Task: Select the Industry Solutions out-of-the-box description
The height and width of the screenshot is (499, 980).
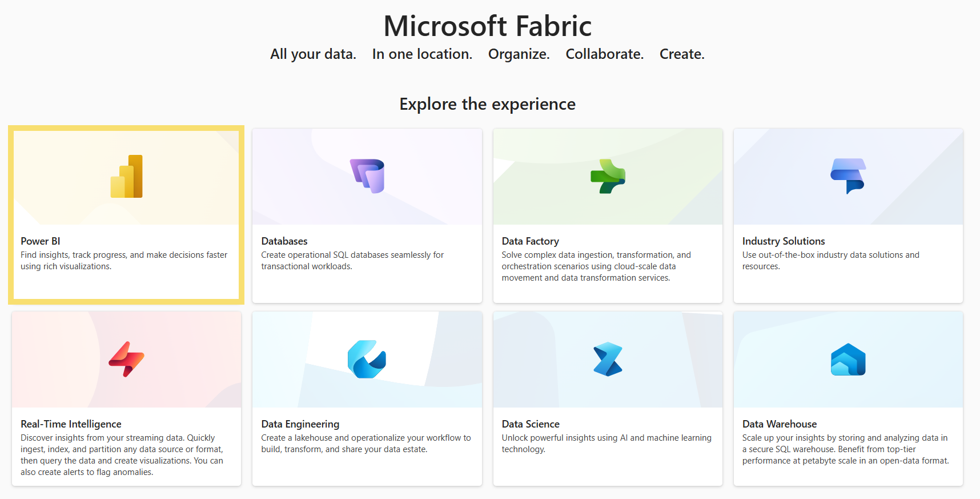Action: [x=831, y=261]
